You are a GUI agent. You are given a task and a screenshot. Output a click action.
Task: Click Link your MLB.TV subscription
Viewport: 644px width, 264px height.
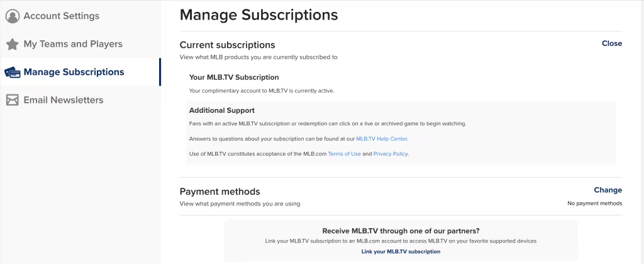click(401, 251)
